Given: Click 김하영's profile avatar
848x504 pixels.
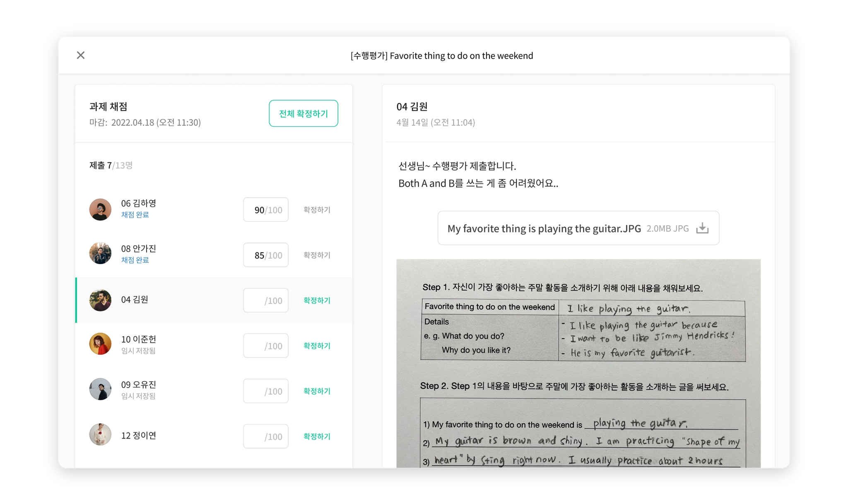Looking at the screenshot, I should (x=100, y=209).
